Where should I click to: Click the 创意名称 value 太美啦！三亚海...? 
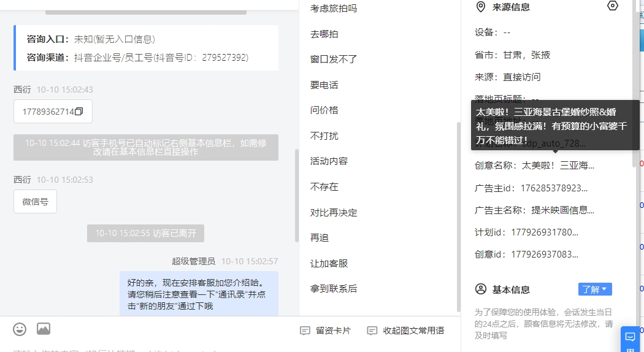pos(558,166)
